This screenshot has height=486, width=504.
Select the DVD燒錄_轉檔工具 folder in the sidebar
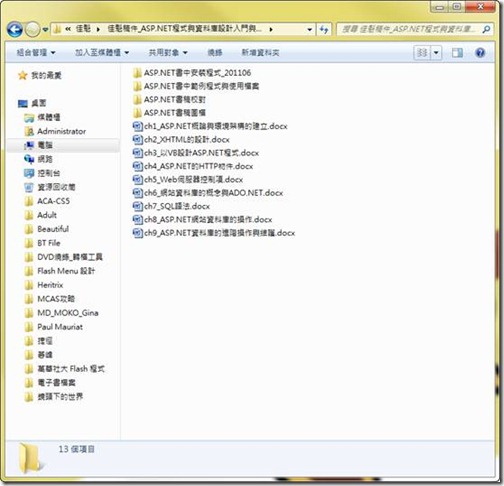tap(64, 257)
